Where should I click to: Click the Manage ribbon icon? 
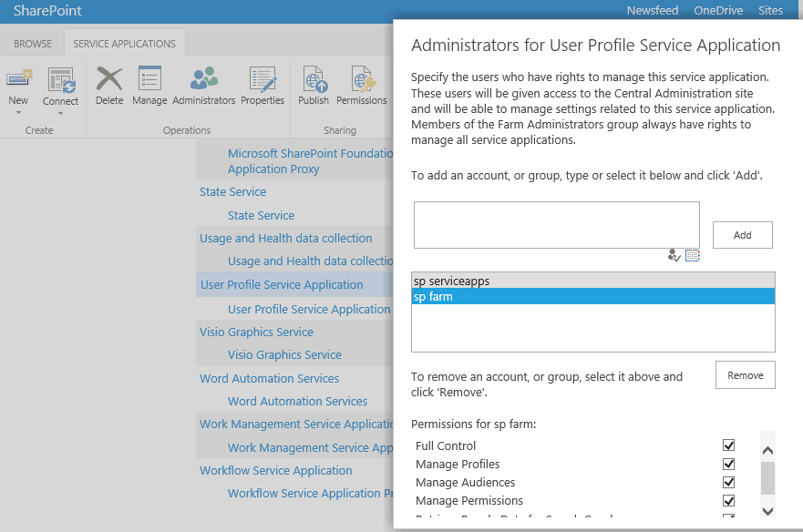pyautogui.click(x=149, y=79)
